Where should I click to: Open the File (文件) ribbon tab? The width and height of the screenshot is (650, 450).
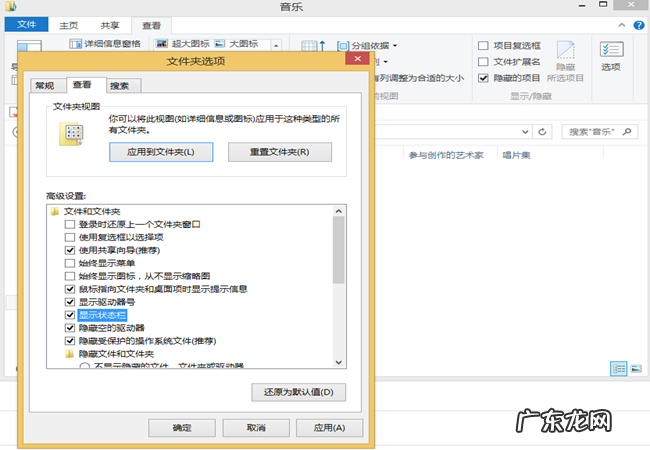pyautogui.click(x=27, y=24)
